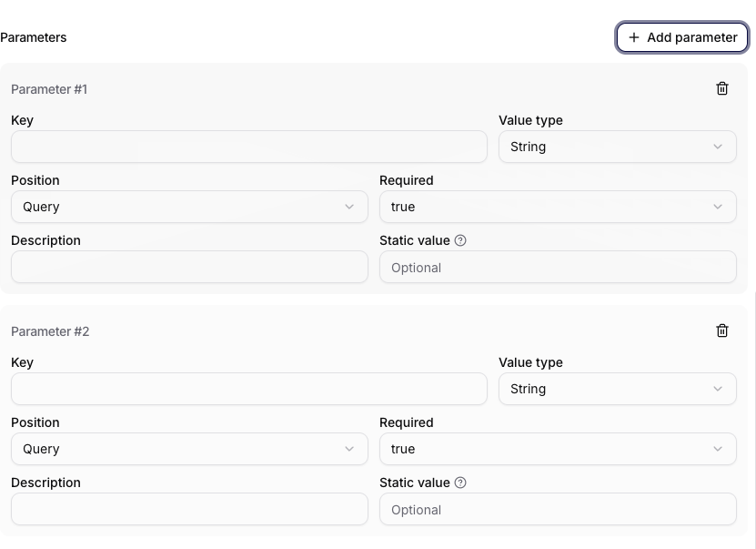Click the Static value help icon in Parameter #1
Image resolution: width=756 pixels, height=549 pixels.
click(459, 240)
